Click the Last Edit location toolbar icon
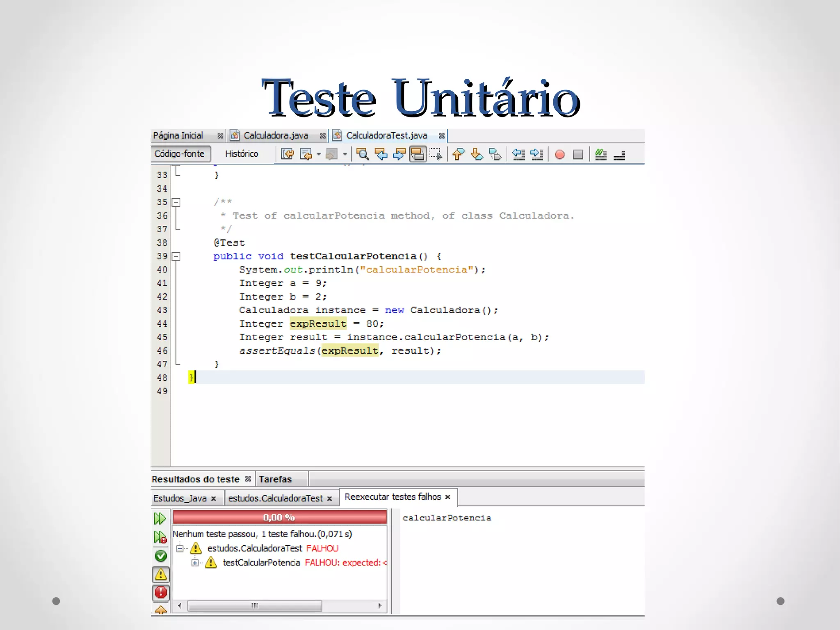The image size is (840, 630). 288,154
